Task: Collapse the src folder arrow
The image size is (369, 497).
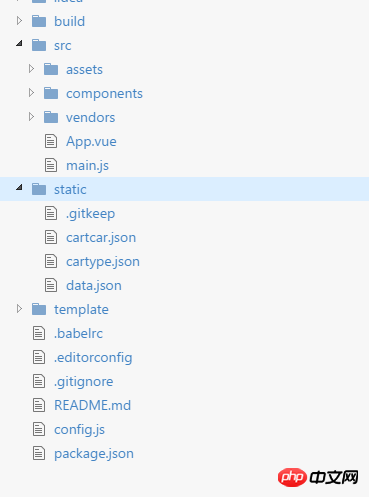Action: (x=19, y=43)
